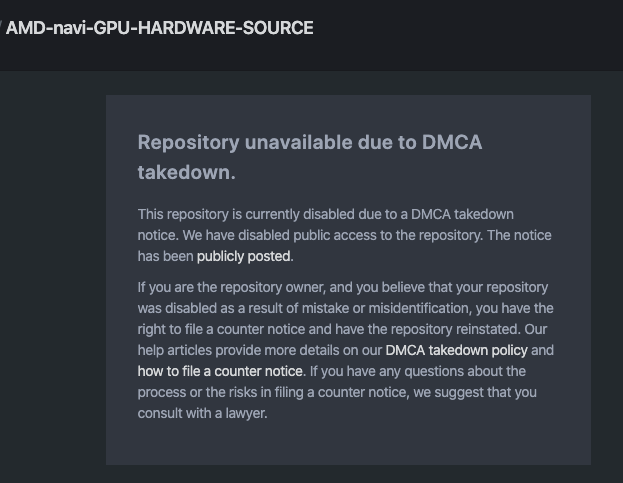The height and width of the screenshot is (483, 623).
Task: Click the slash separator before the repository name
Action: pyautogui.click(x=1, y=28)
